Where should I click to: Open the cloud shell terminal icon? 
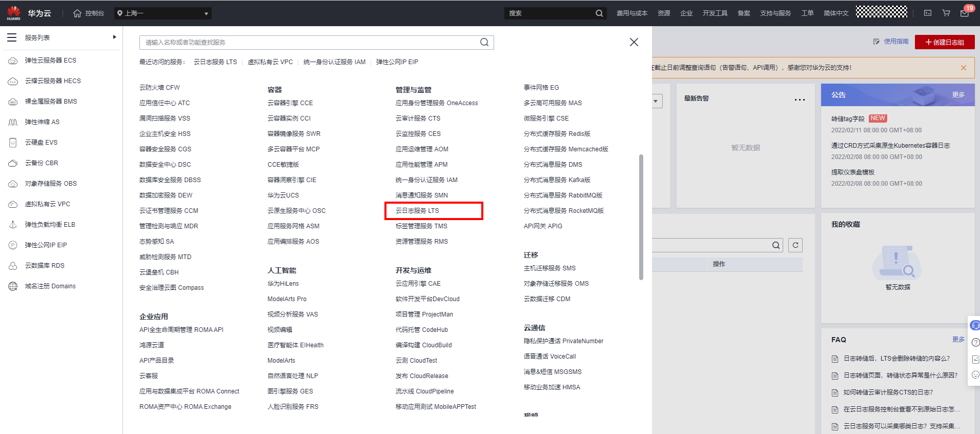928,13
